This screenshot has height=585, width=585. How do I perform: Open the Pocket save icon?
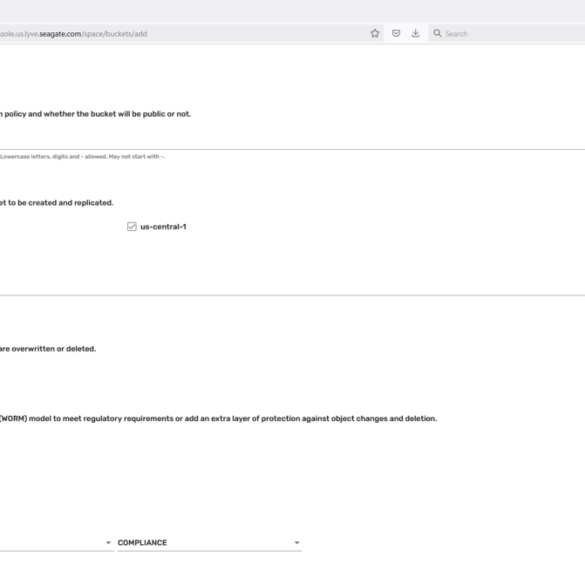point(396,34)
